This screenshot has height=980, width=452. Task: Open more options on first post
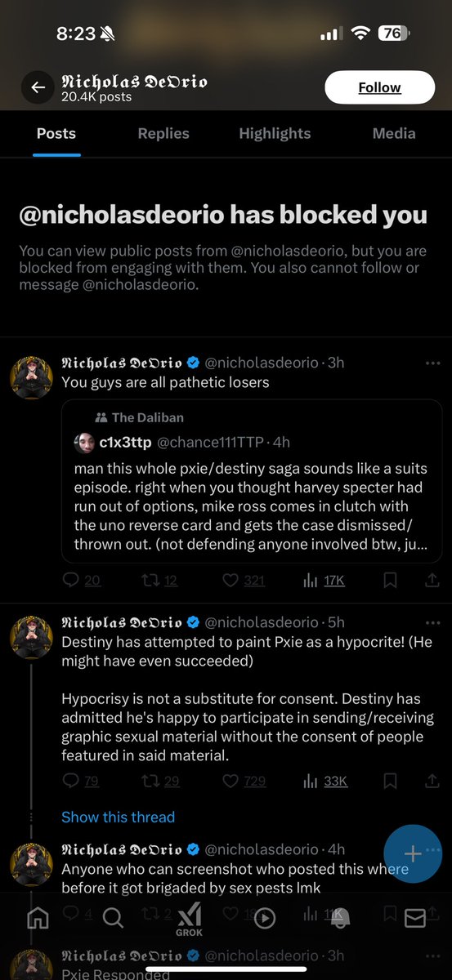(432, 363)
